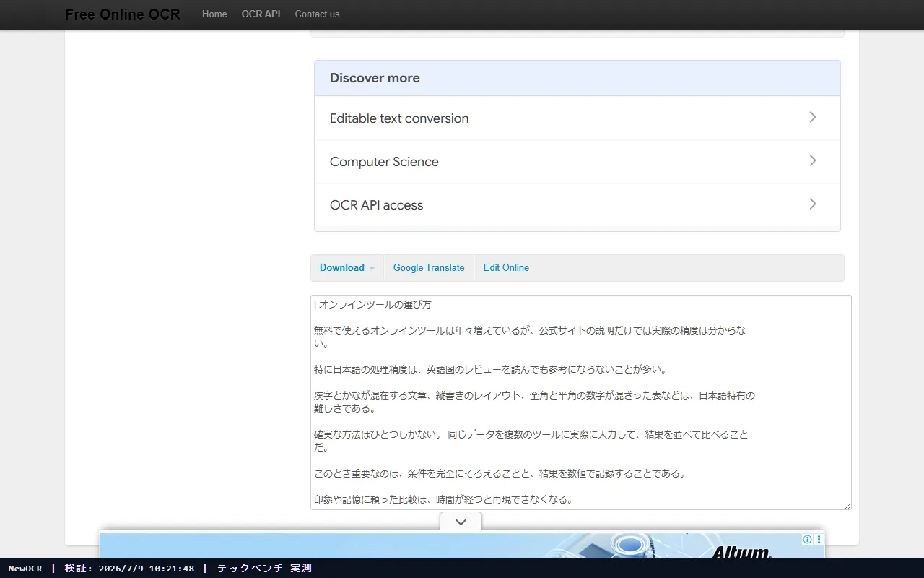Click the line starting このとき重要なのは
The height and width of the screenshot is (578, 924).
(x=500, y=474)
